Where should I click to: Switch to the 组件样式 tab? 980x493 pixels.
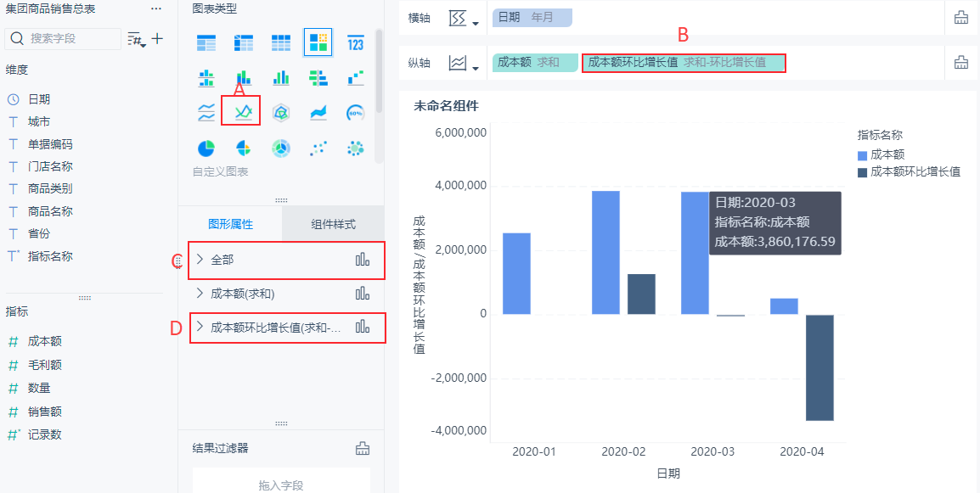click(x=333, y=225)
